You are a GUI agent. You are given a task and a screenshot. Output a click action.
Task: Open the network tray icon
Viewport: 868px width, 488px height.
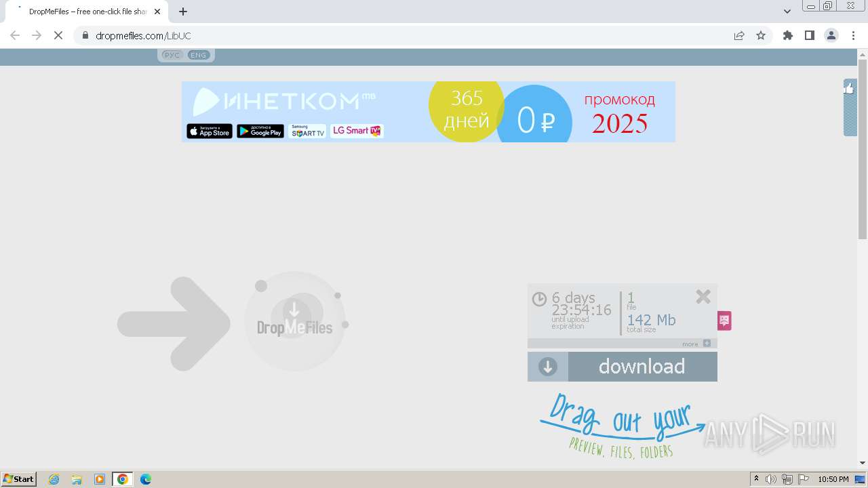787,479
